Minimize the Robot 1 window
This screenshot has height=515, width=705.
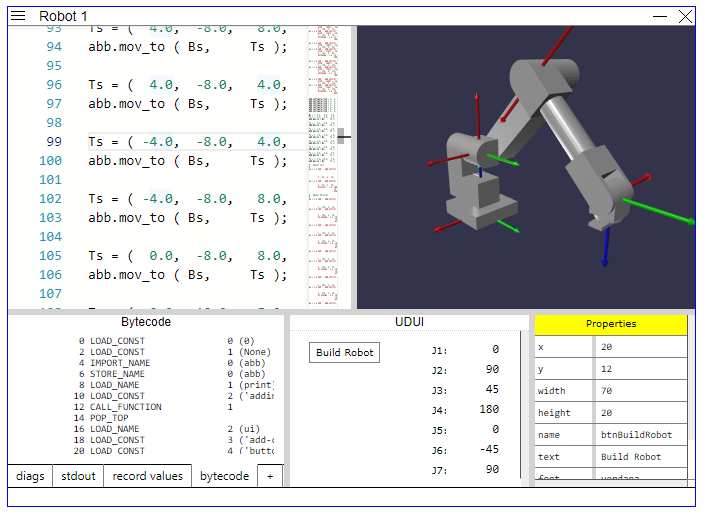tap(660, 17)
